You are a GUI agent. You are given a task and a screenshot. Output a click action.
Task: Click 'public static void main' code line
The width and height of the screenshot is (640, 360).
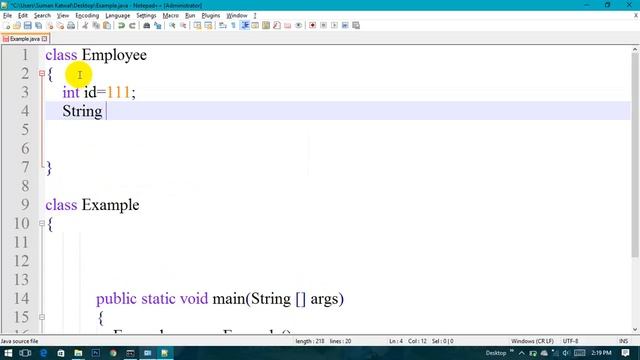click(220, 299)
